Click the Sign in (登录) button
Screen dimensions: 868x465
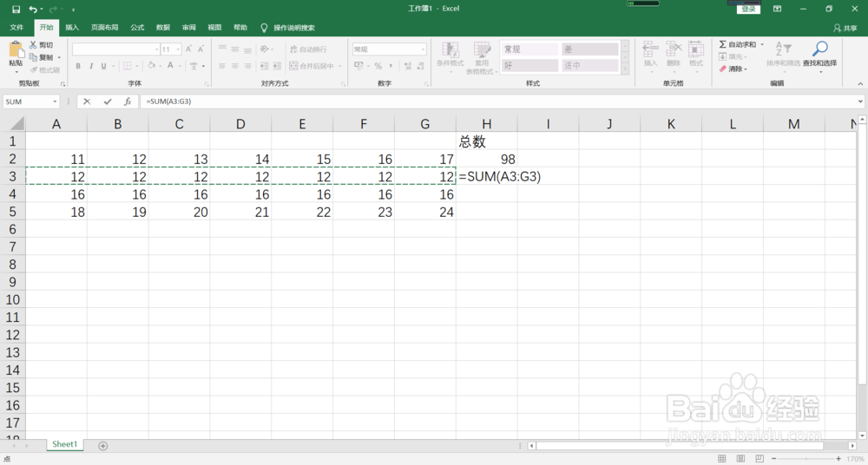pyautogui.click(x=748, y=9)
